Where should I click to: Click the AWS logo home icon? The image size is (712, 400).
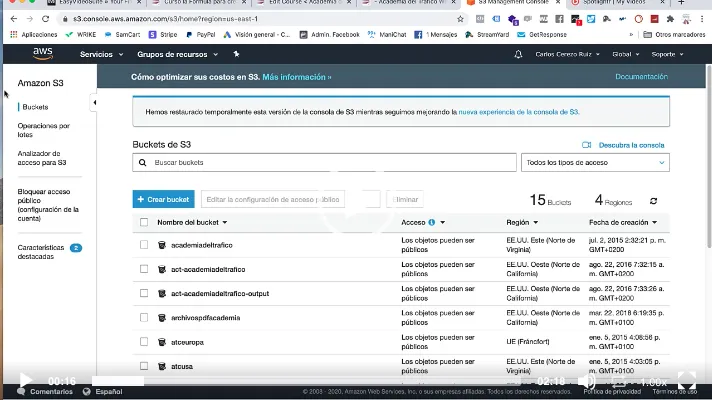tap(43, 54)
